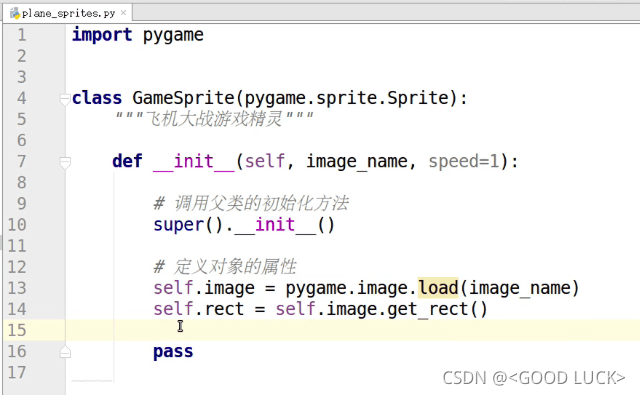Click the highlighted 'load' method name

[438, 288]
